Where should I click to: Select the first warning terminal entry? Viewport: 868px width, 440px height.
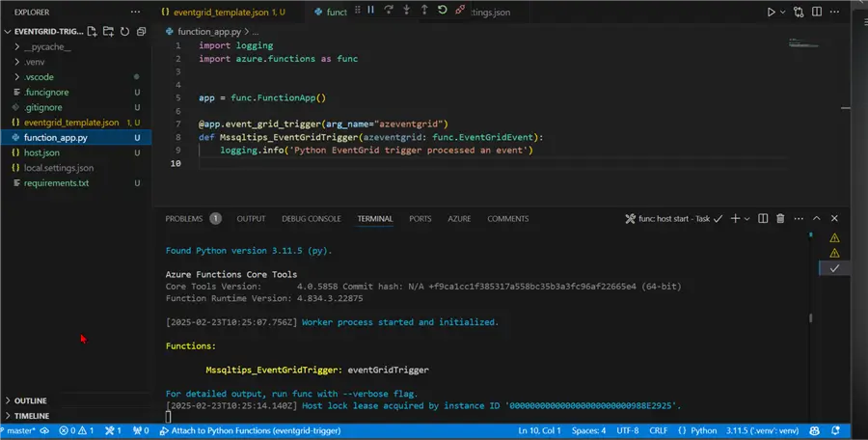click(834, 237)
